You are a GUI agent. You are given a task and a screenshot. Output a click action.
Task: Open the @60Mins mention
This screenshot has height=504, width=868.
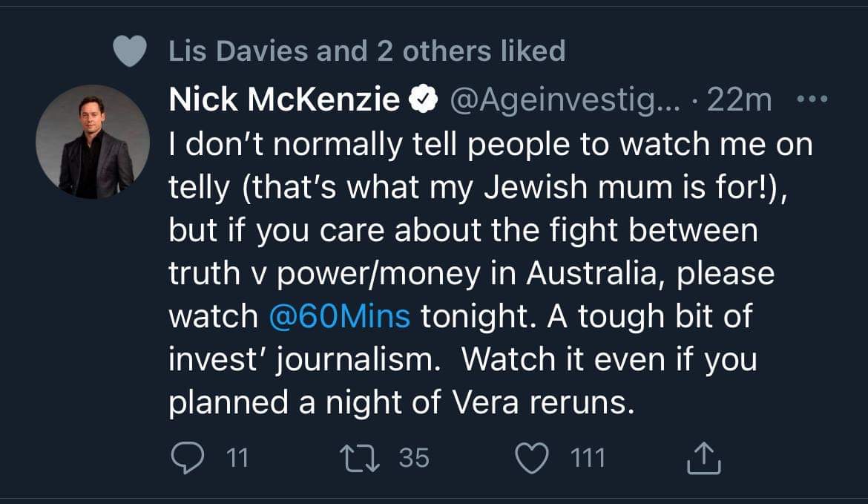tap(340, 316)
